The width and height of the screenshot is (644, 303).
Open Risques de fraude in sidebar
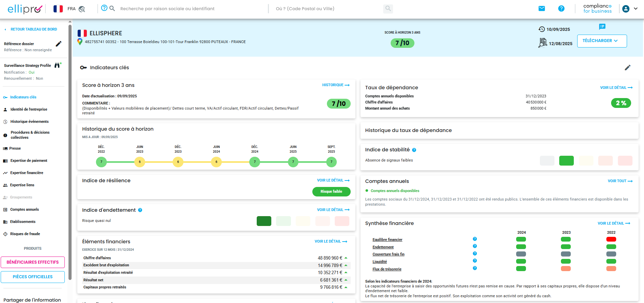[25, 234]
